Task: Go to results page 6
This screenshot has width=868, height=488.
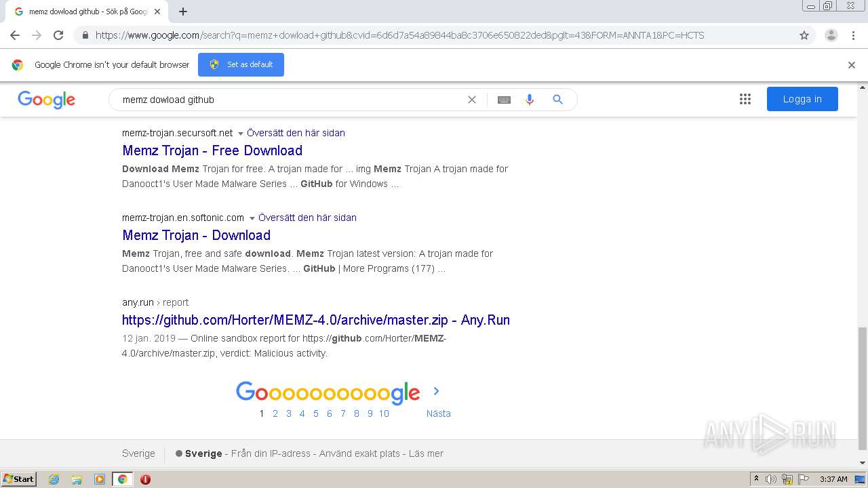Action: coord(330,413)
